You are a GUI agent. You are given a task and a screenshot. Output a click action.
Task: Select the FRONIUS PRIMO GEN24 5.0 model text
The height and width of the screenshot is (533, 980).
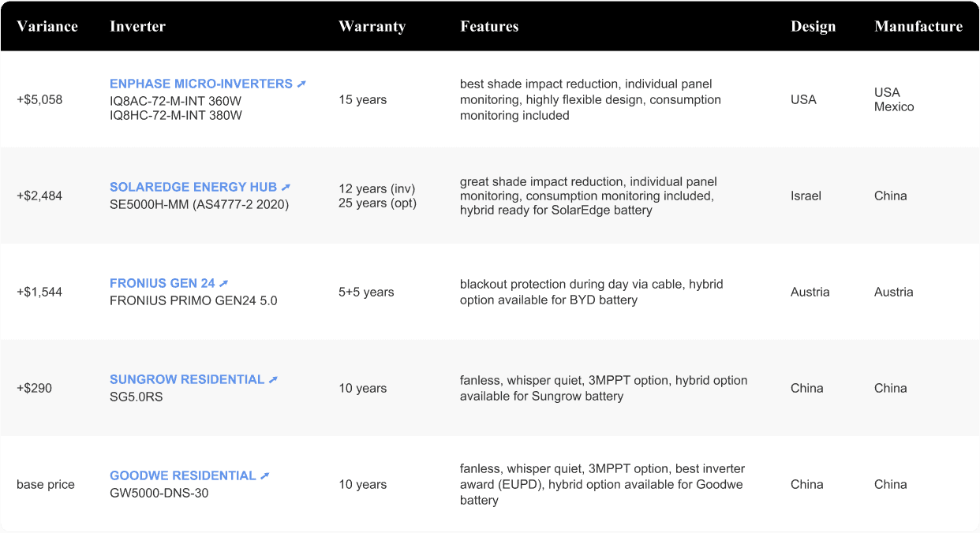(x=193, y=300)
